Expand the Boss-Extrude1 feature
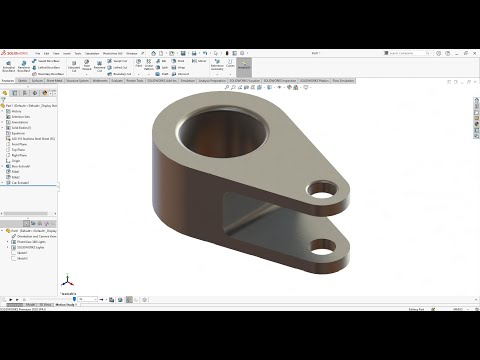Image resolution: width=480 pixels, height=360 pixels. [3, 166]
